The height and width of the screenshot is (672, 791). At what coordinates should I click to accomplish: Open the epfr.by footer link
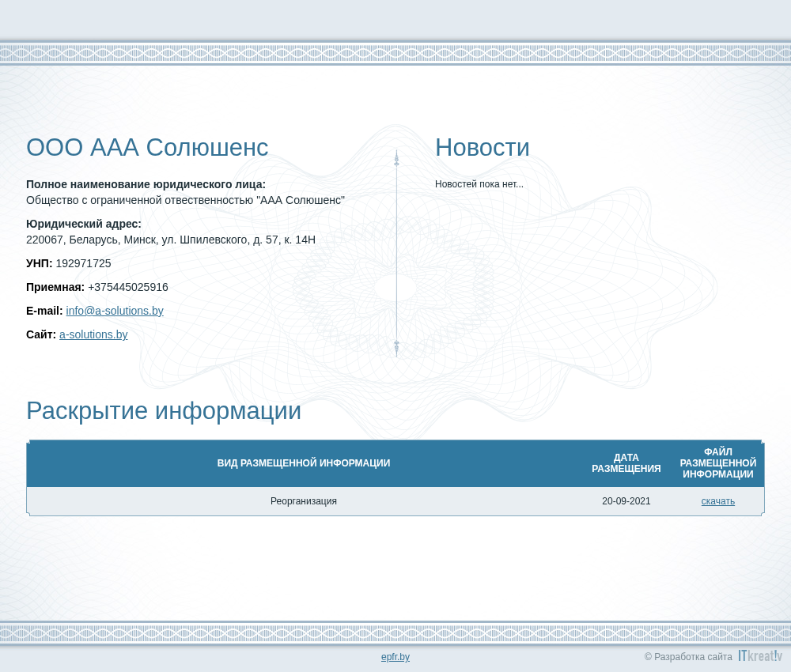point(395,657)
